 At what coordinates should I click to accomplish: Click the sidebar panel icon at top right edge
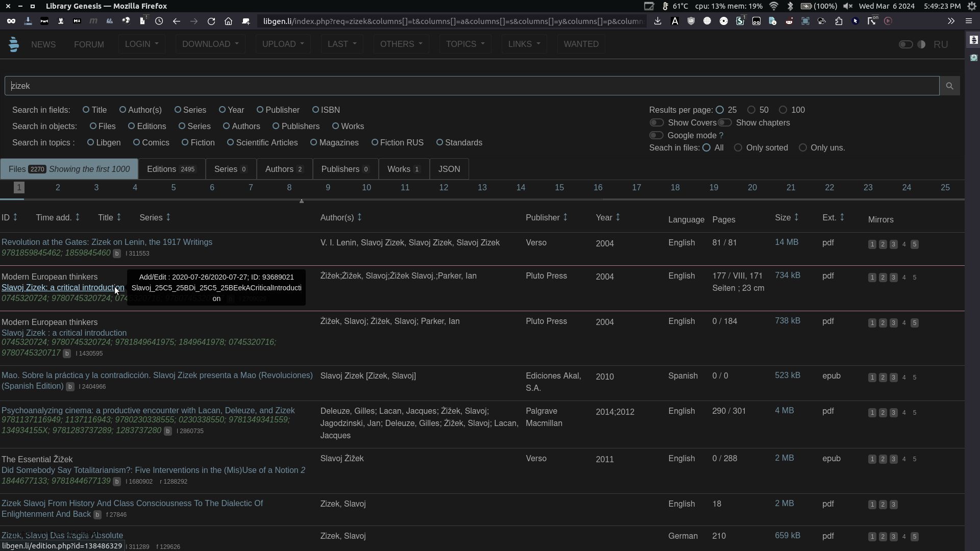point(973,40)
